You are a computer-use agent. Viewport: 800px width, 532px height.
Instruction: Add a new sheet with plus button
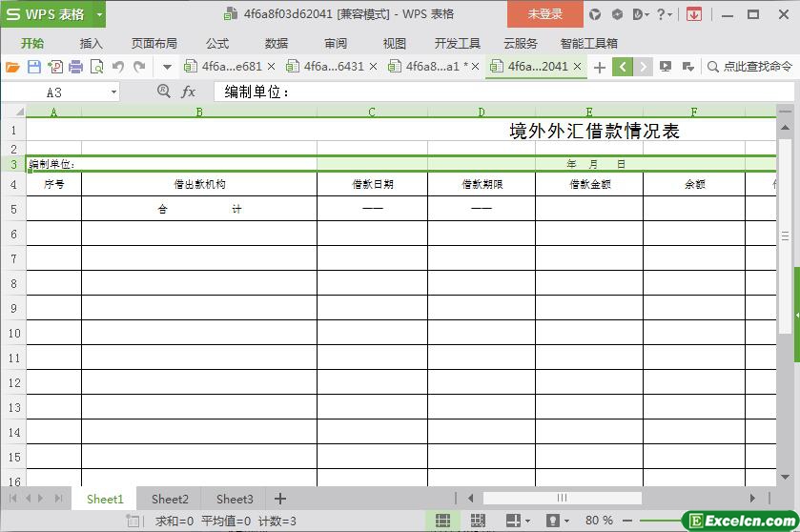[x=280, y=499]
